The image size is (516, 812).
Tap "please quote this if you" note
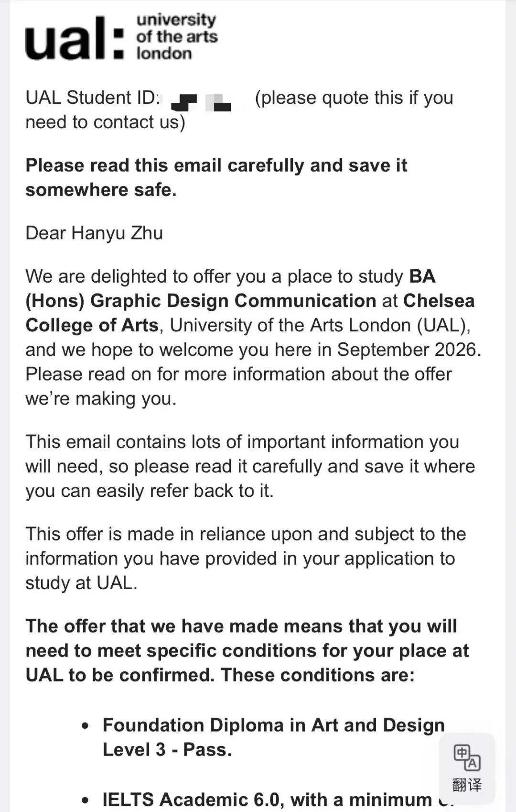pos(354,98)
